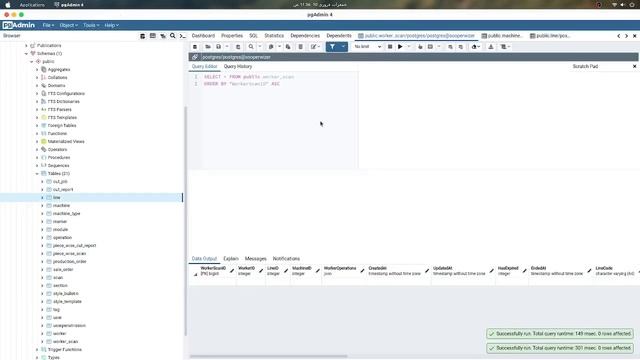Screen dimensions: 640x360
Task: Run query with the Execute play icon
Action: click(400, 47)
